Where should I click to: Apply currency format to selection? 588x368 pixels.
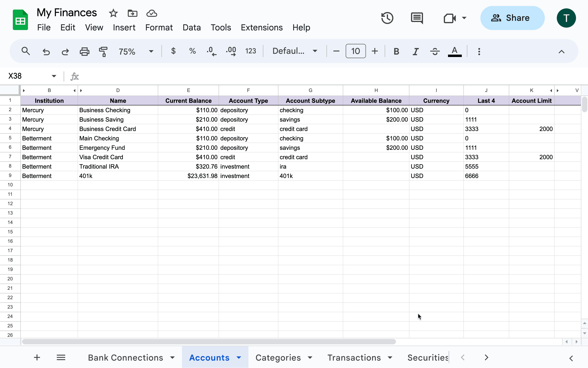pyautogui.click(x=173, y=51)
